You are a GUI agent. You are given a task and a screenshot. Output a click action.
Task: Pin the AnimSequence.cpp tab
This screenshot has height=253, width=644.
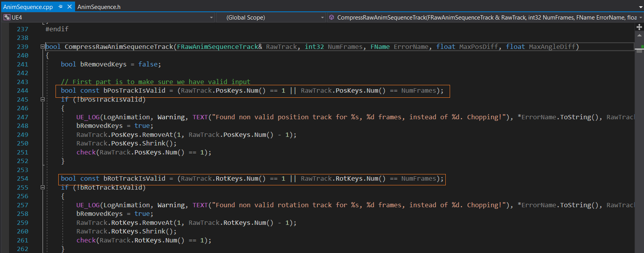[60, 7]
